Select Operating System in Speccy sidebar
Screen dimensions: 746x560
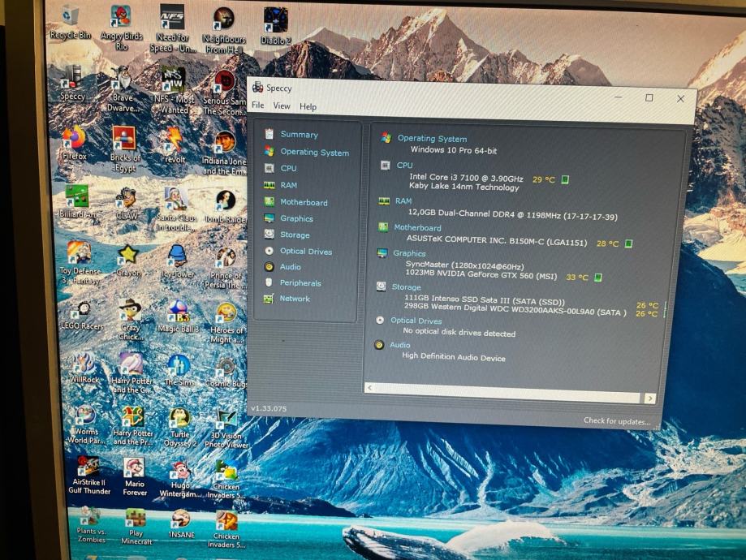(307, 152)
